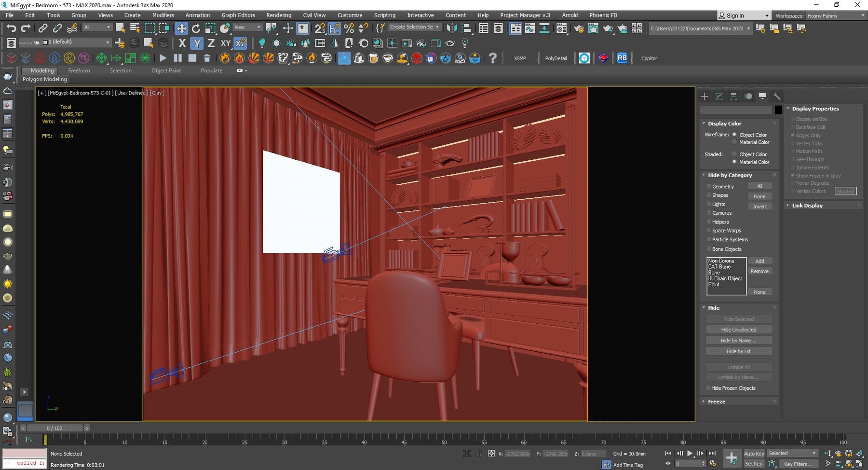Viewport: 868px width, 470px height.
Task: Click the time slider at frame 0/100
Action: point(54,428)
